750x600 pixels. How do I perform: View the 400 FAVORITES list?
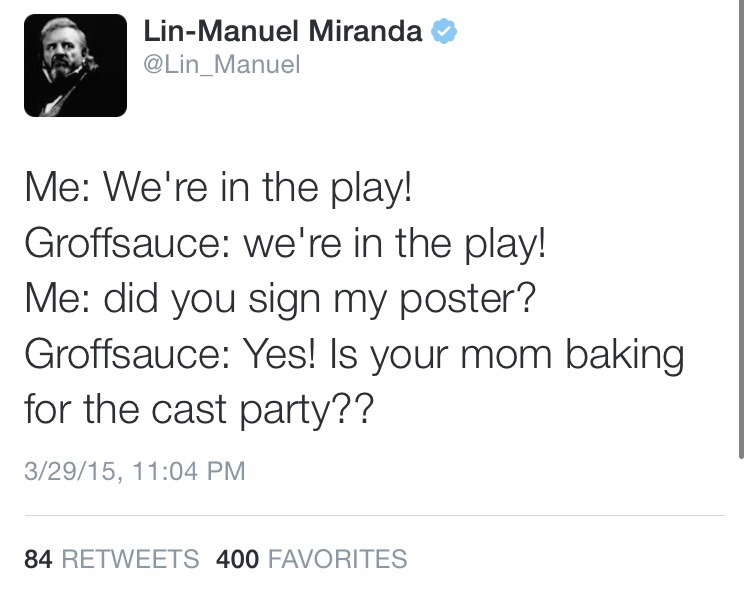coord(311,559)
